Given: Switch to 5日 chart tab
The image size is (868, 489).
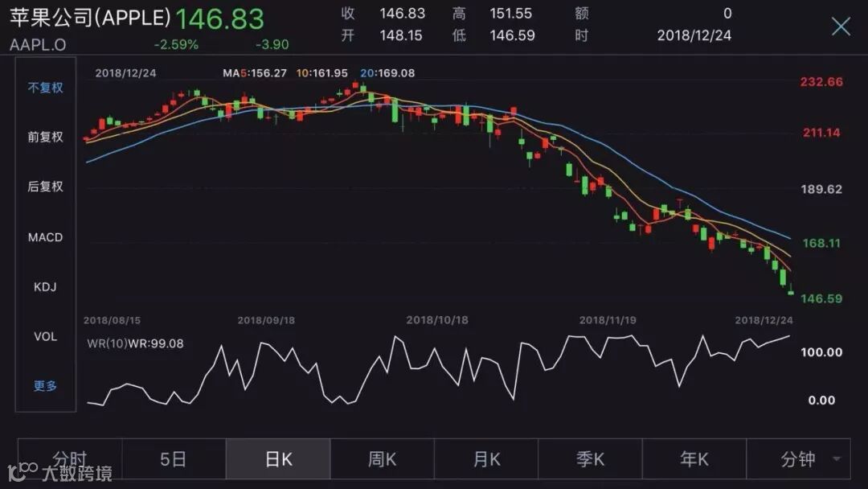Looking at the screenshot, I should click(x=174, y=459).
